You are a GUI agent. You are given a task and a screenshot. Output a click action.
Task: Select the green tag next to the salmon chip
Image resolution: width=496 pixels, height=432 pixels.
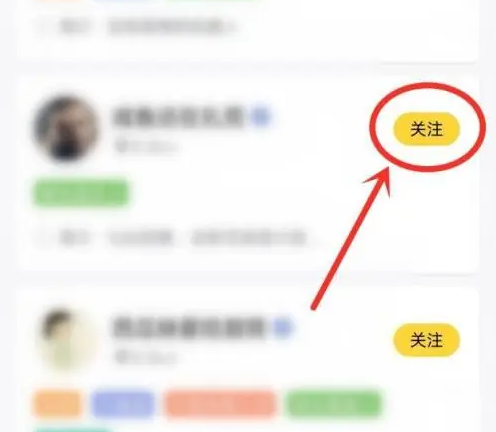[334, 404]
